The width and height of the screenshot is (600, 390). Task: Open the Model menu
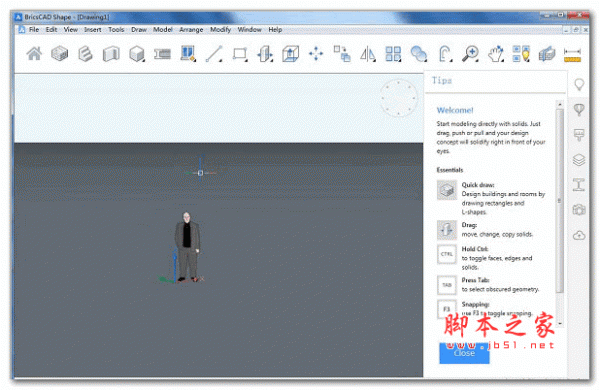(163, 29)
